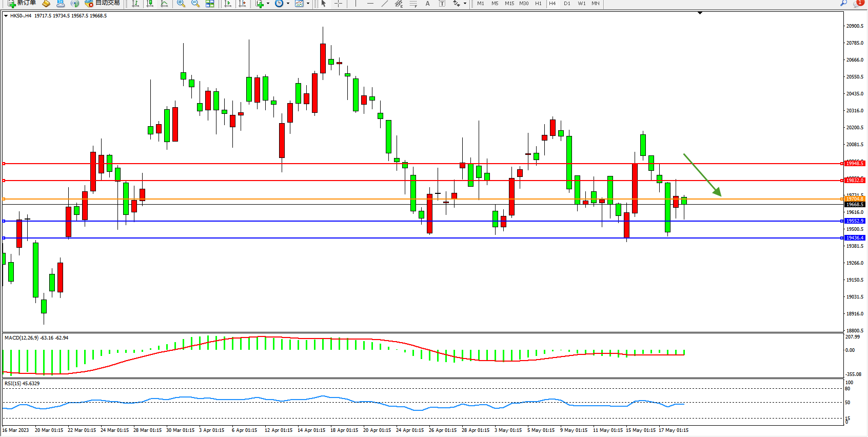Open the indicators list dropdown arrow

tap(268, 4)
